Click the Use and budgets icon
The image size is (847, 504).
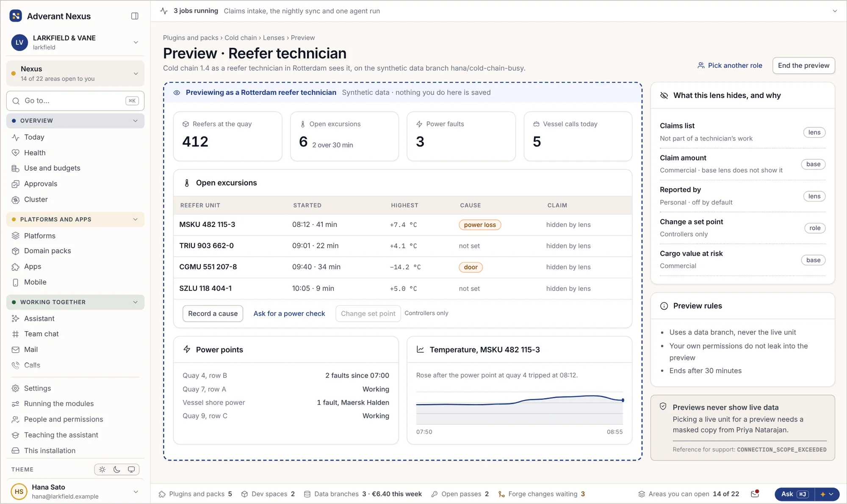pos(16,168)
